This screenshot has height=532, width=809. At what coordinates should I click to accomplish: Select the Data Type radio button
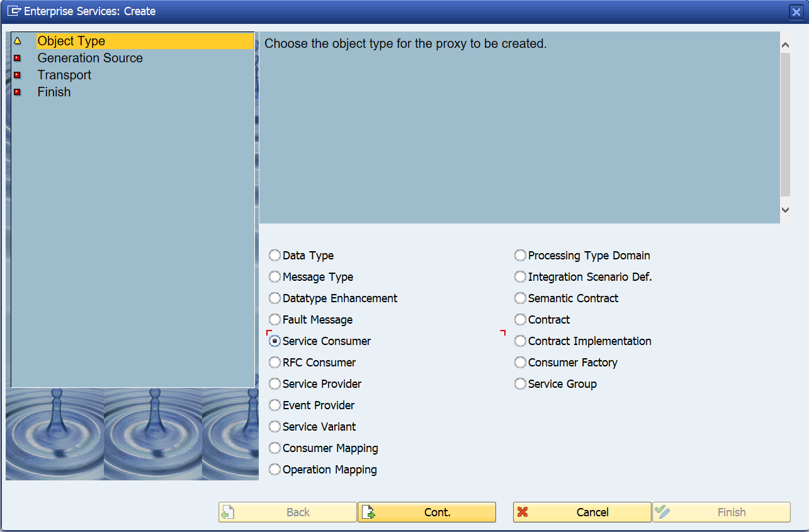point(274,256)
